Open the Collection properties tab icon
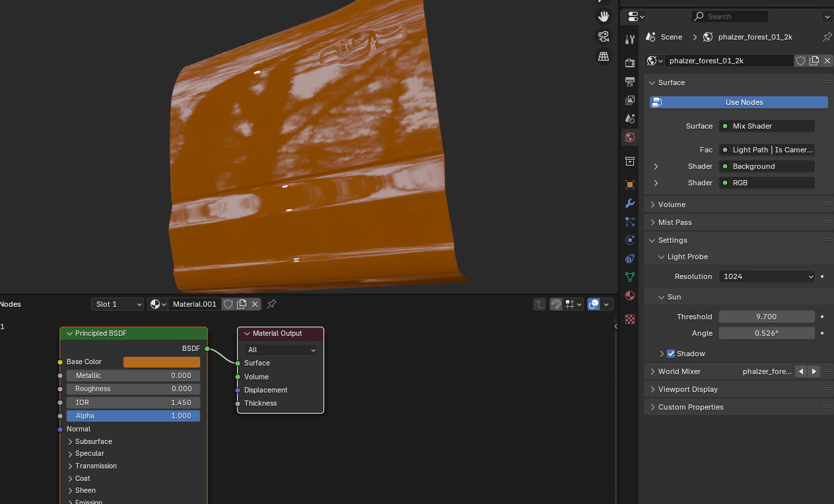Screen dimensions: 834x504 coord(630,161)
